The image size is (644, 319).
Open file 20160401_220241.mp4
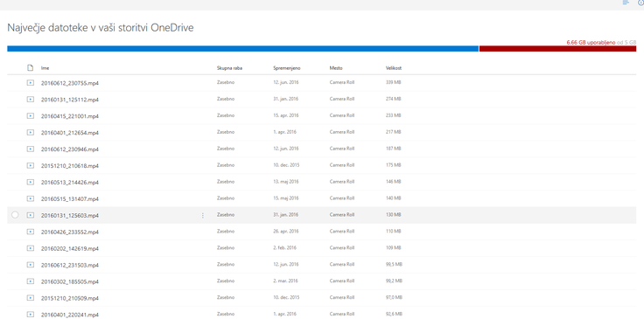(70, 315)
